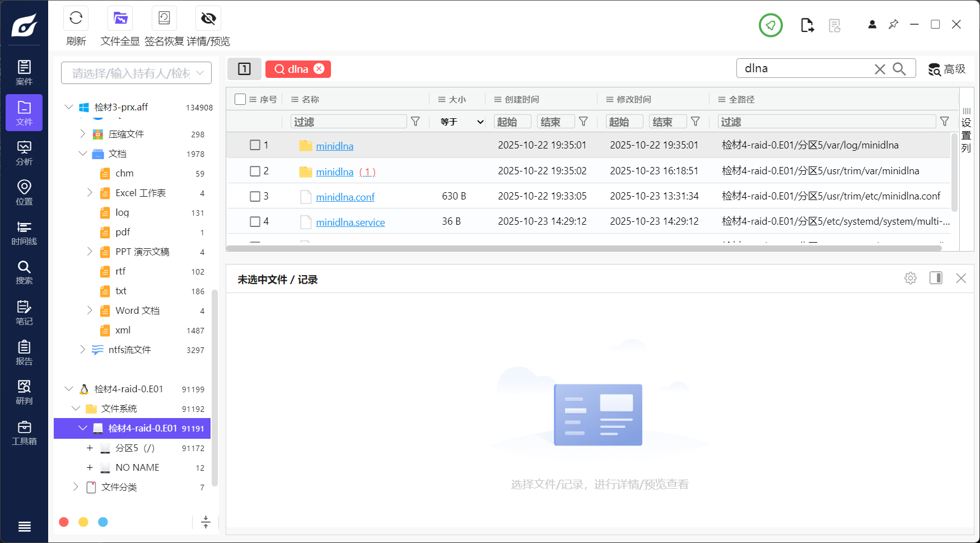Screen dimensions: 980x543
Task: Open the 案件 section in the sidebar
Action: point(24,72)
